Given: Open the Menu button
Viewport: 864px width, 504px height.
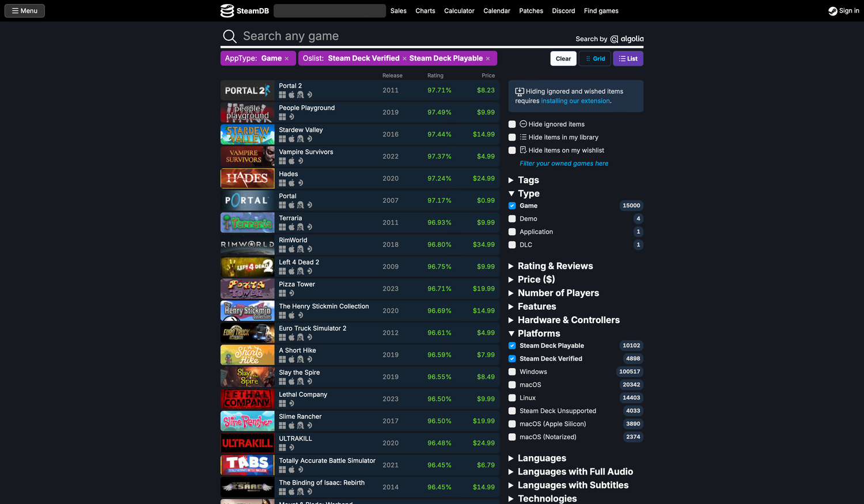Looking at the screenshot, I should 25,11.
